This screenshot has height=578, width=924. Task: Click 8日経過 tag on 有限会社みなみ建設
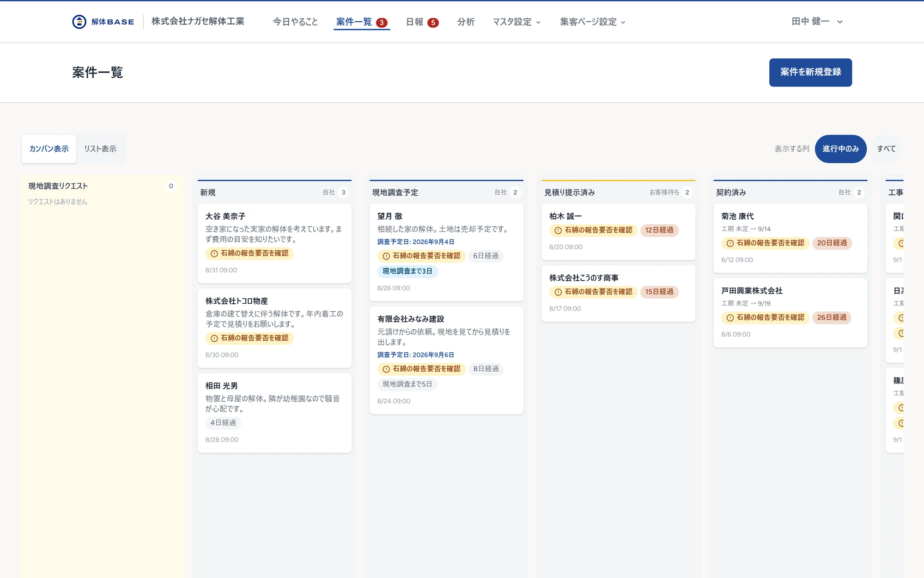[x=486, y=369]
